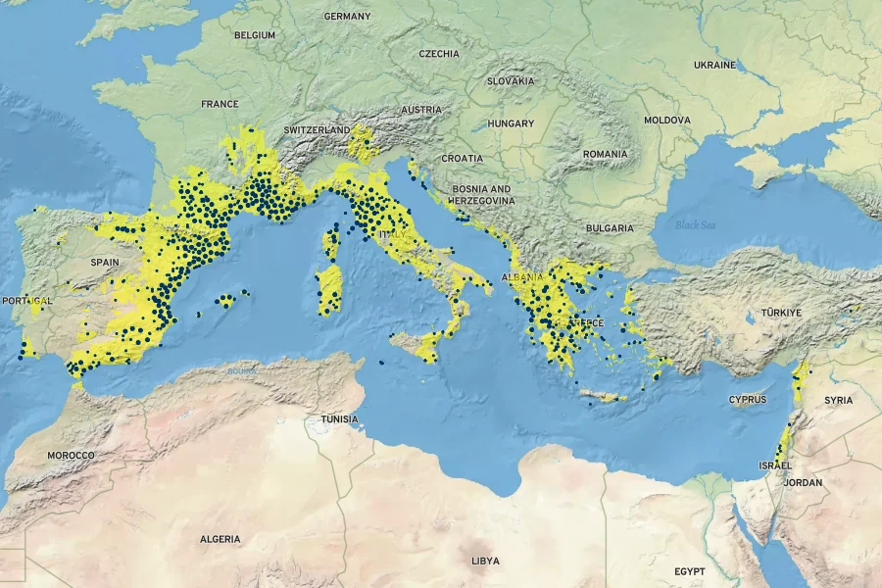Click the LIBYA label
Image resolution: width=882 pixels, height=588 pixels.
(485, 561)
